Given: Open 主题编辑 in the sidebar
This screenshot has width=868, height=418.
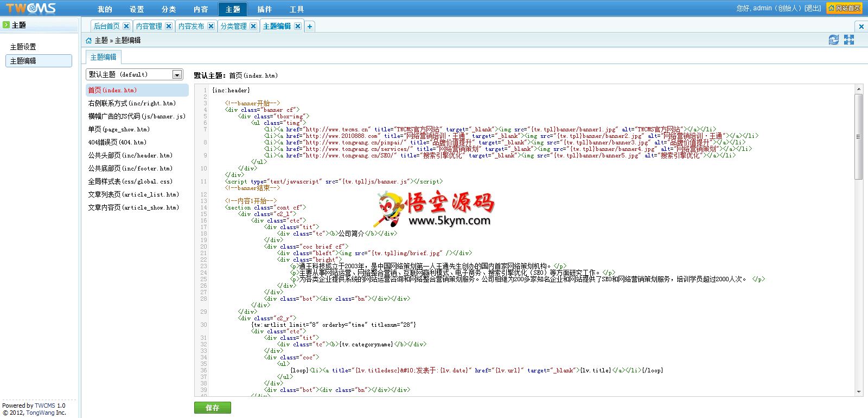Looking at the screenshot, I should pos(39,61).
